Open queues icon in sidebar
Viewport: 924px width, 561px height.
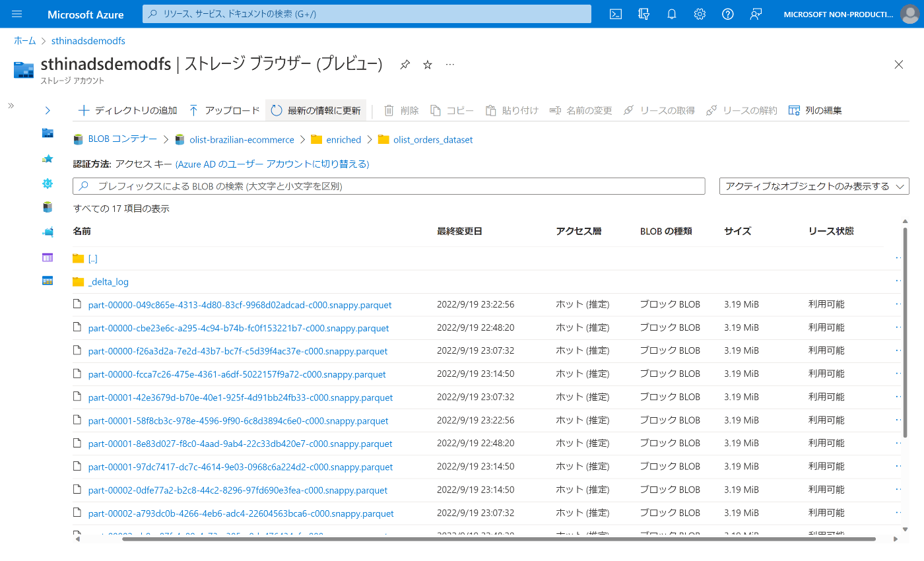pos(48,257)
